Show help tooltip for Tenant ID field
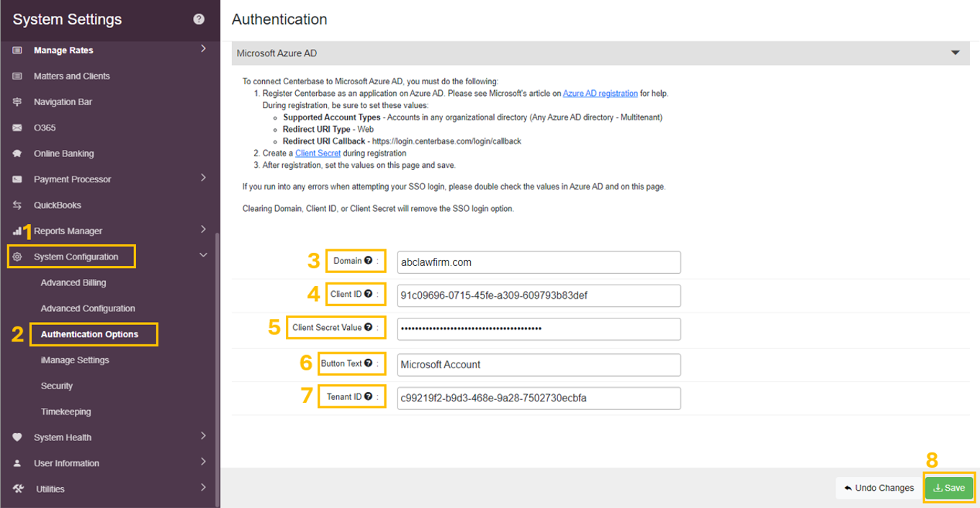 click(x=368, y=396)
